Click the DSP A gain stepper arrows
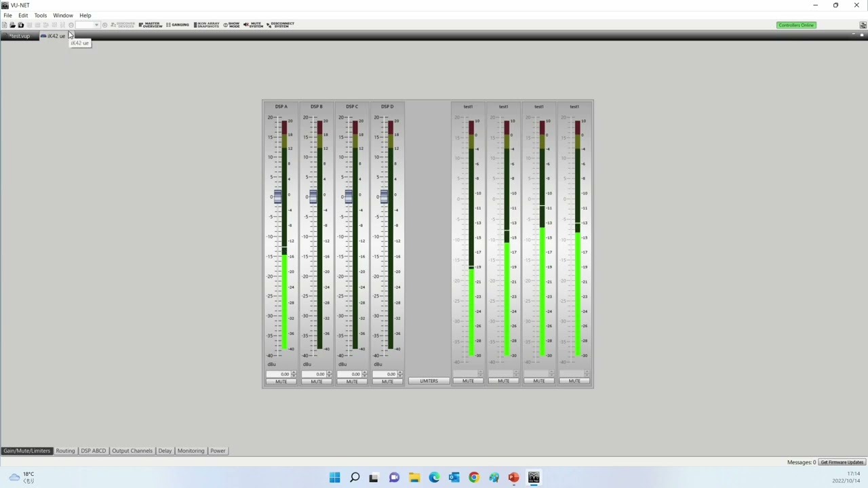868x488 pixels. click(294, 374)
